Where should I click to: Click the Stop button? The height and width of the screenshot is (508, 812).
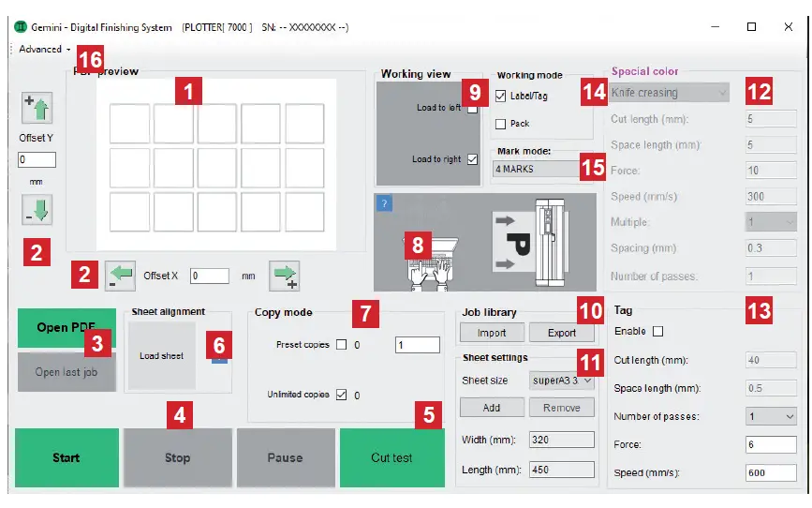point(178,457)
